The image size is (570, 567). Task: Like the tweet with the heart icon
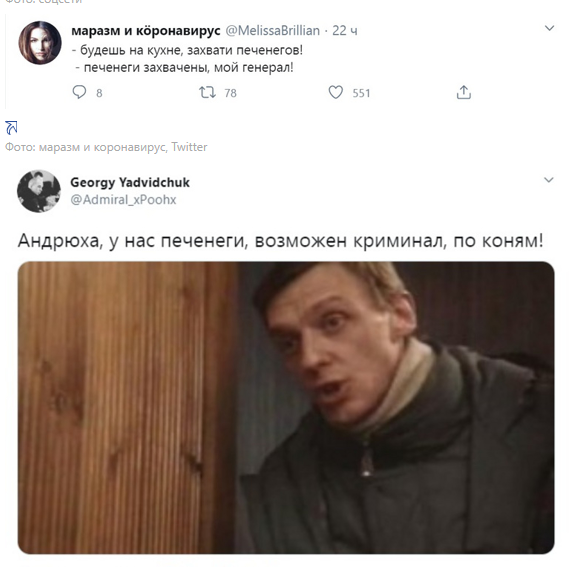click(336, 92)
